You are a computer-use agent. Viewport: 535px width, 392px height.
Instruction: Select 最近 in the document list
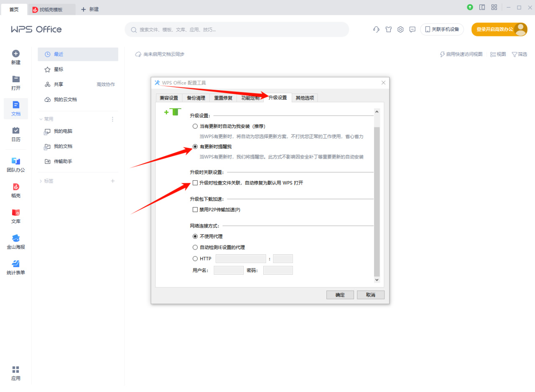78,54
